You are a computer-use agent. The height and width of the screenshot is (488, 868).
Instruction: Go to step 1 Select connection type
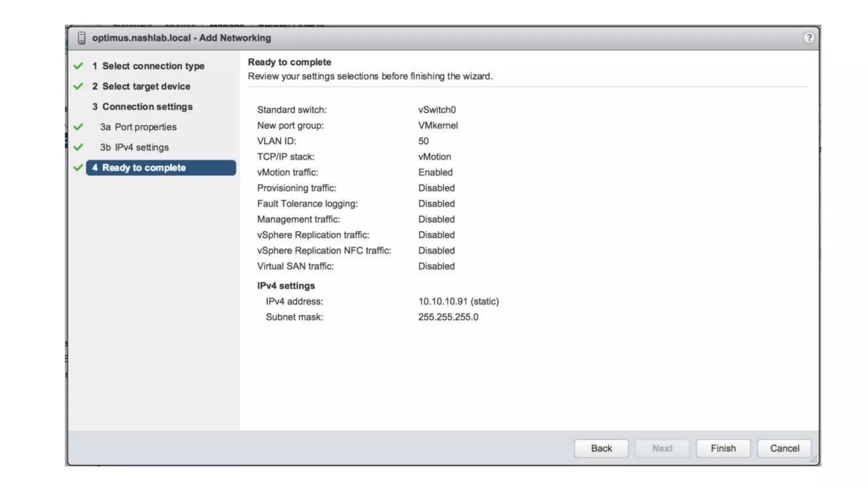[x=148, y=66]
